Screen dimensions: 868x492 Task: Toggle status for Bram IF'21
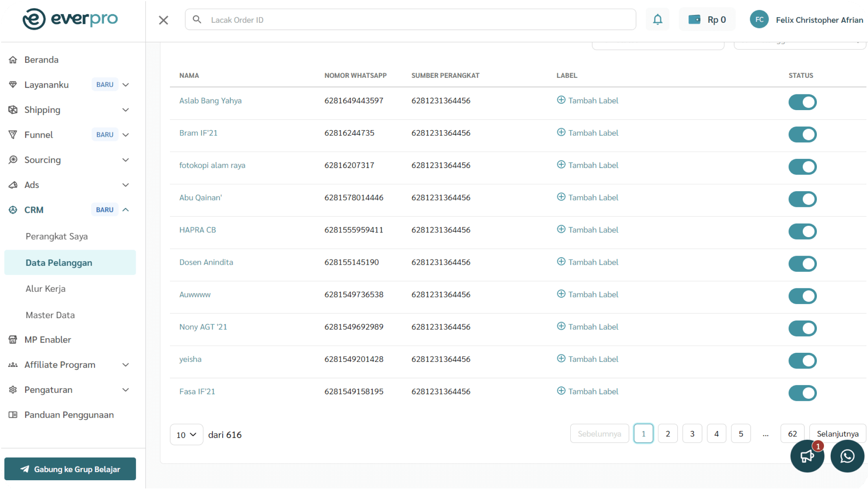point(802,135)
